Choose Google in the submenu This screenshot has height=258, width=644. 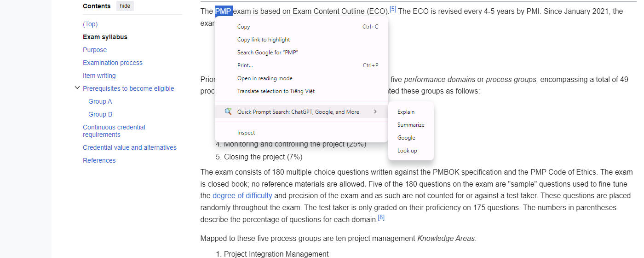tap(411, 138)
